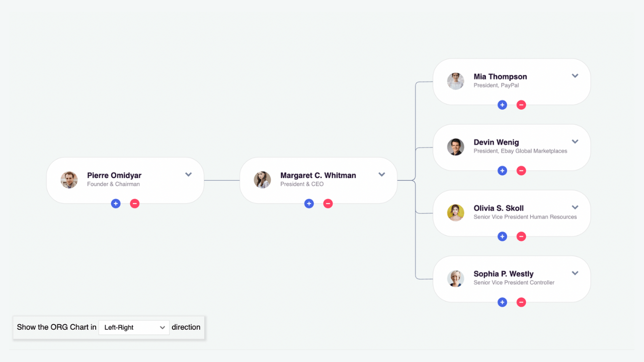The width and height of the screenshot is (644, 362).
Task: Add node below Sophia P. Westly
Action: pyautogui.click(x=502, y=302)
